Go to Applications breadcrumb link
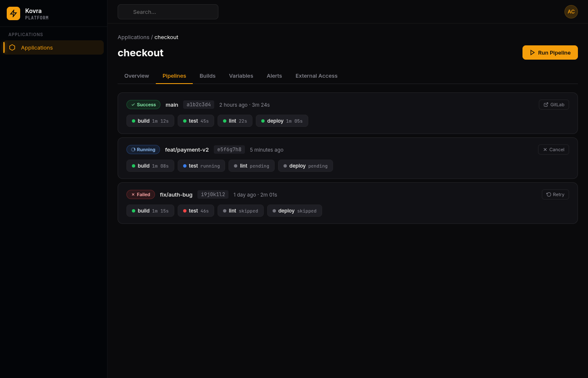 coord(134,37)
